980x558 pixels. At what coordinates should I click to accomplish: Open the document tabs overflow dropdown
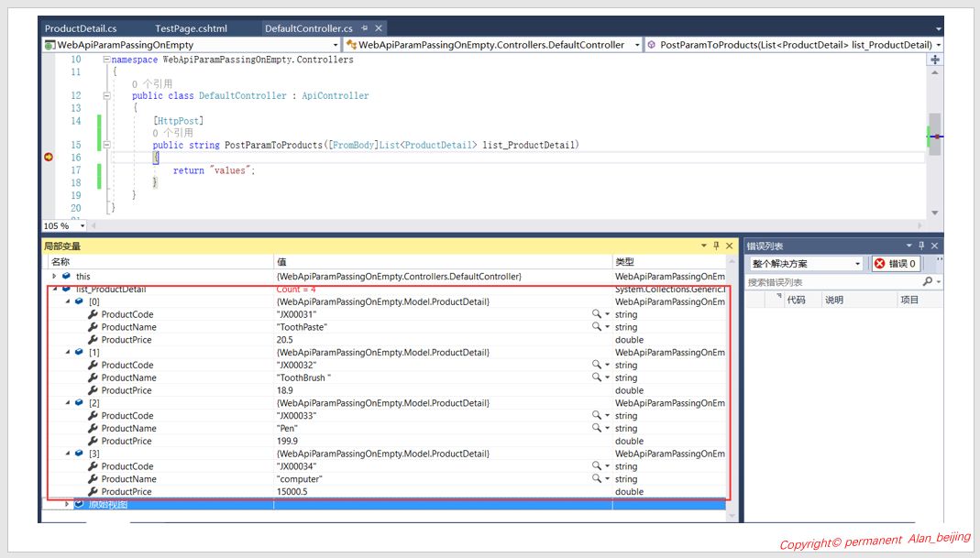938,28
